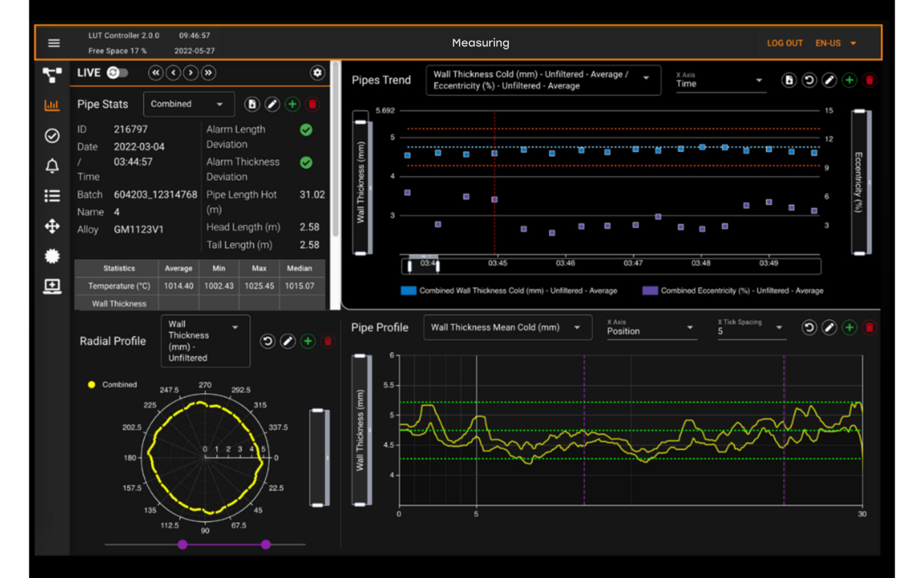Image resolution: width=924 pixels, height=578 pixels.
Task: Click the edit pencil icon in Pipe Profile
Action: pos(829,328)
